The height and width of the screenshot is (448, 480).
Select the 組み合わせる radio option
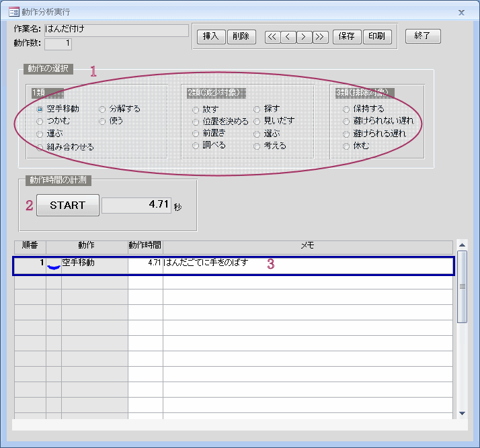click(40, 148)
